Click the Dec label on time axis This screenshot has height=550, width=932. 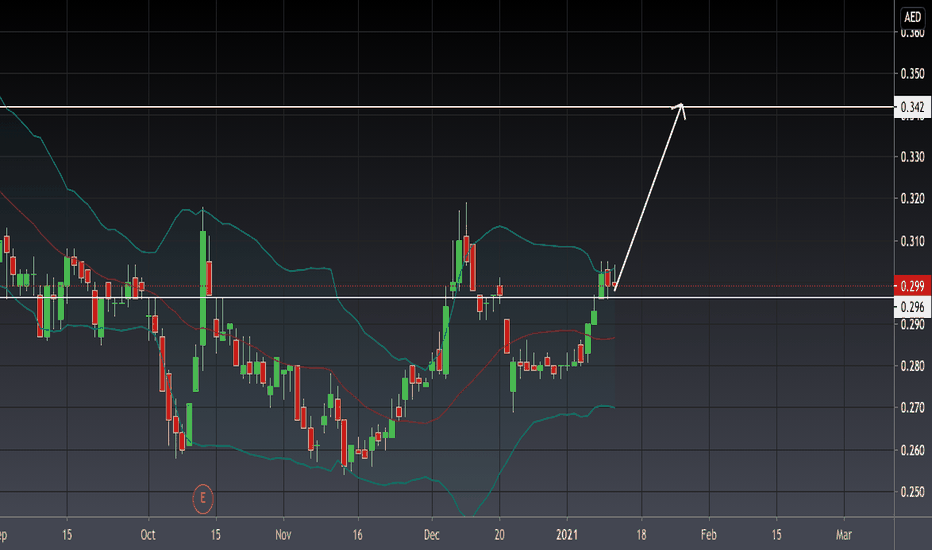tap(432, 535)
